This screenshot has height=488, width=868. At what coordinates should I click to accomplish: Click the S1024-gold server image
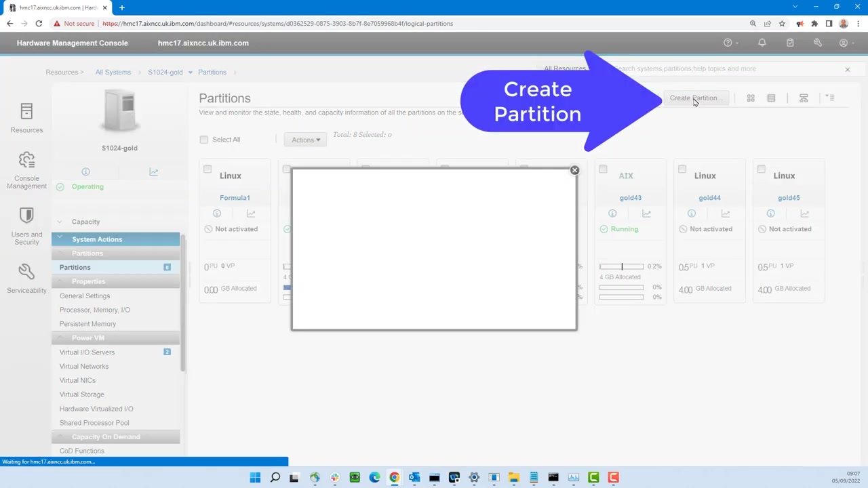pos(119,110)
